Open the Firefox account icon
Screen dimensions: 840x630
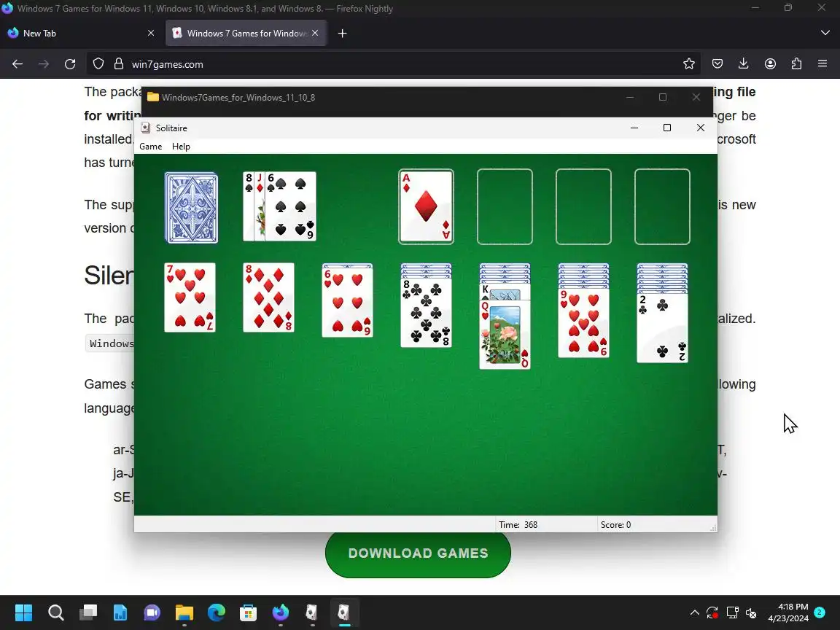click(x=770, y=64)
